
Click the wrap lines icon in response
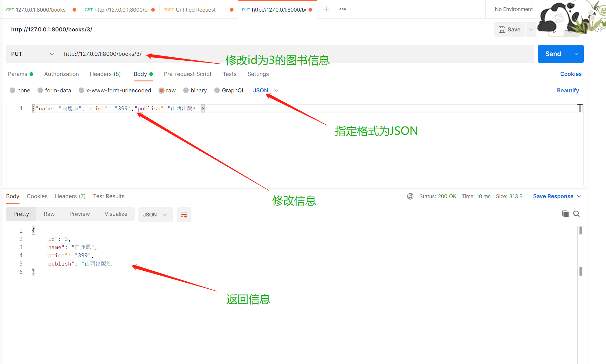tap(184, 215)
